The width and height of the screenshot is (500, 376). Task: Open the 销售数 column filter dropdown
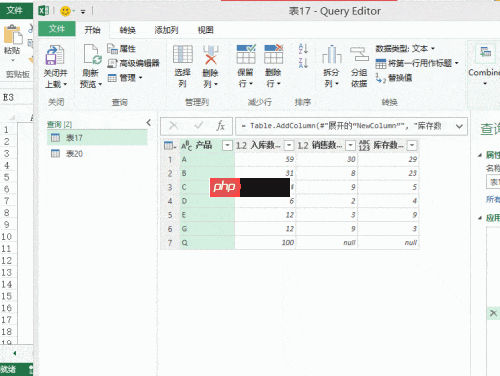pyautogui.click(x=350, y=145)
